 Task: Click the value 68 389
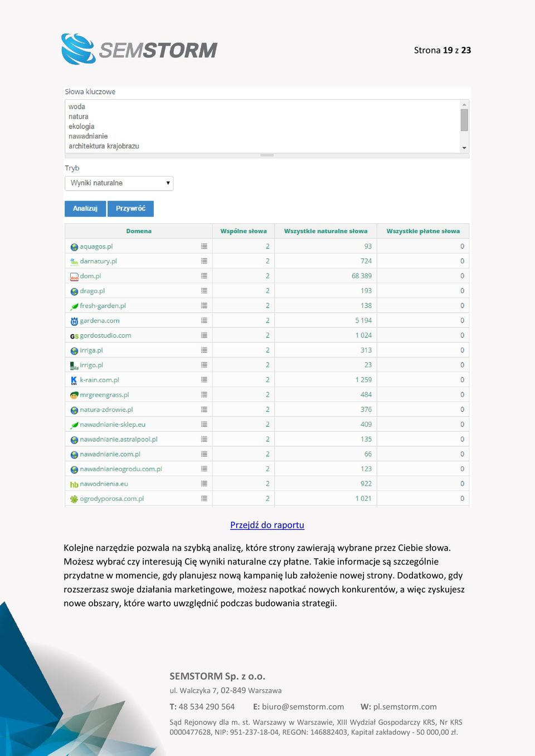362,276
